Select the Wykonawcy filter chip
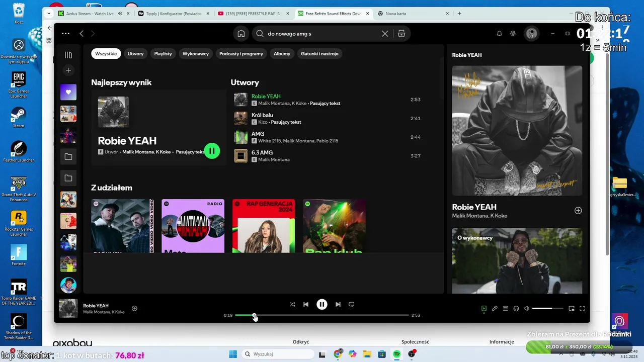 click(196, 54)
